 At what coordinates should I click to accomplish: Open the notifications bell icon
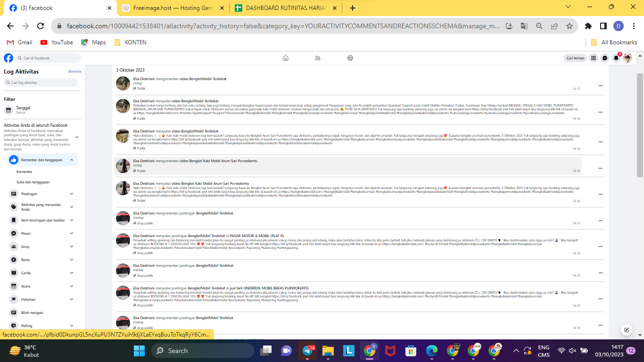click(616, 58)
